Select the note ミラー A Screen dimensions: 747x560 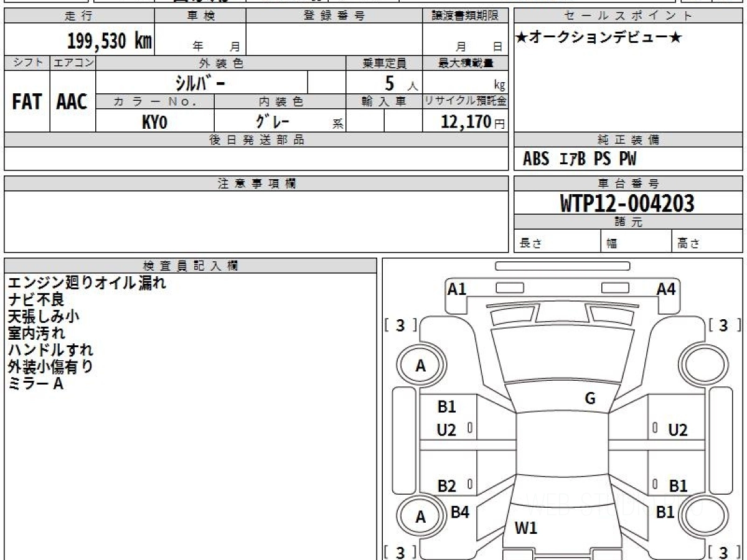pyautogui.click(x=35, y=384)
